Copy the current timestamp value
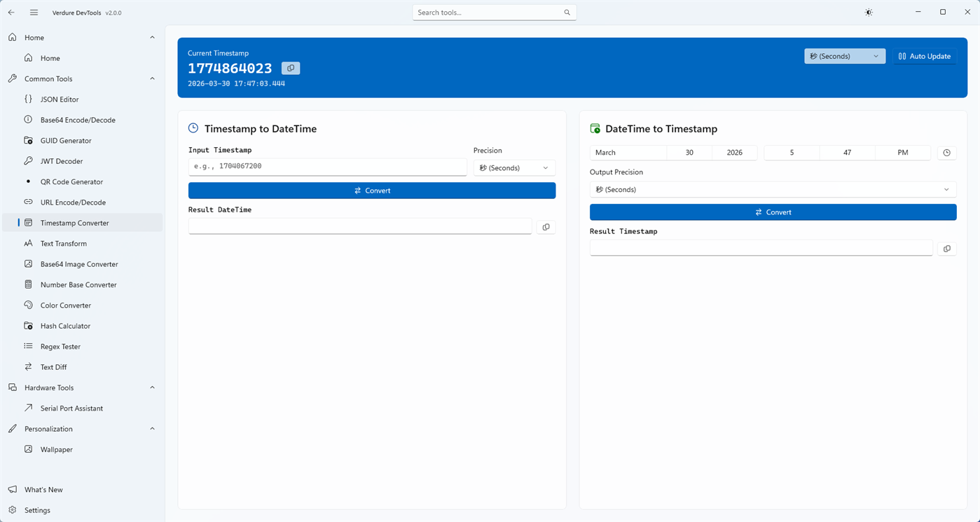 [x=291, y=68]
